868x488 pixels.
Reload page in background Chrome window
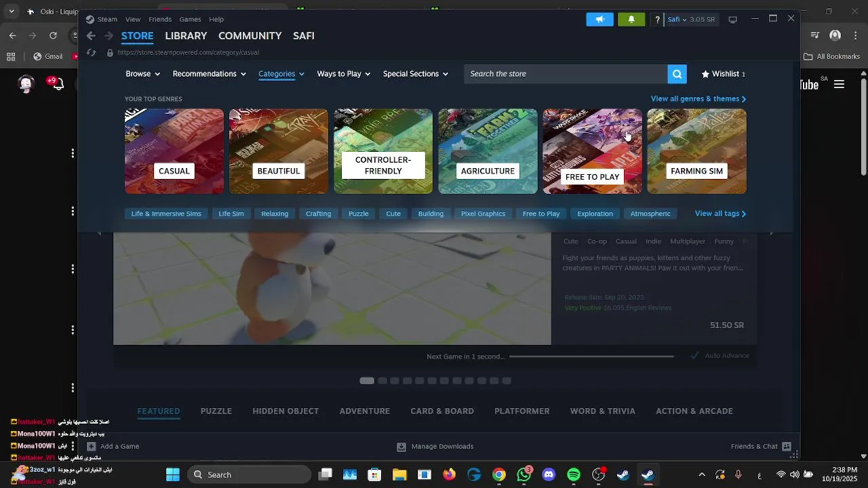pyautogui.click(x=53, y=35)
